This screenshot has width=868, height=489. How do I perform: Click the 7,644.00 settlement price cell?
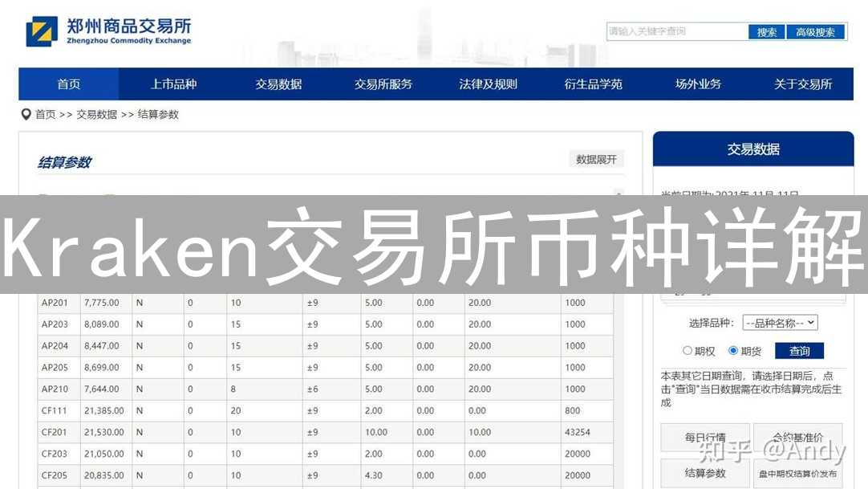click(x=106, y=389)
